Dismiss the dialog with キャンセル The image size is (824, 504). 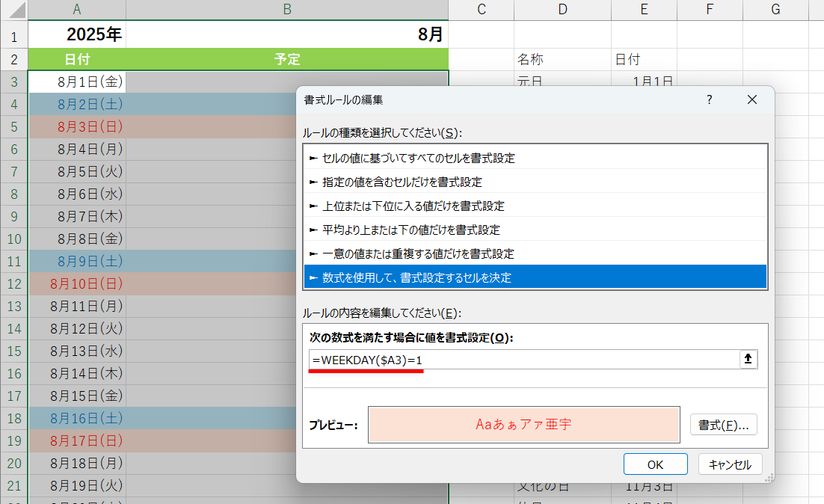coord(729,464)
